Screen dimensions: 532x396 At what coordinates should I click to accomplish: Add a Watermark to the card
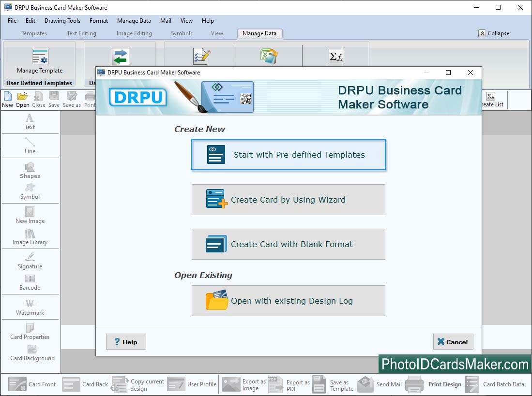30,307
